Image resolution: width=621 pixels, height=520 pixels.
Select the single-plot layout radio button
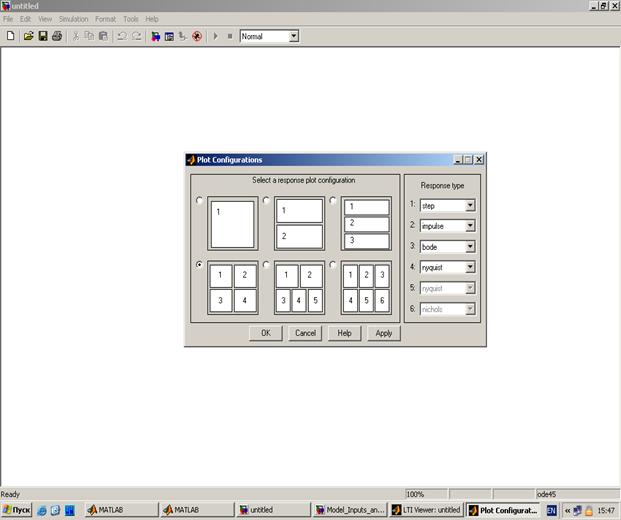(200, 200)
